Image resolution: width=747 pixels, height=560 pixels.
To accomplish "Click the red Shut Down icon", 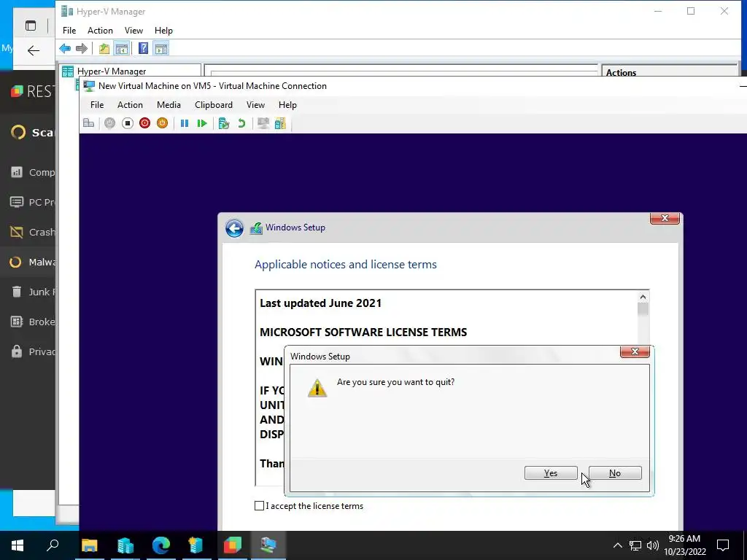I will pos(145,123).
